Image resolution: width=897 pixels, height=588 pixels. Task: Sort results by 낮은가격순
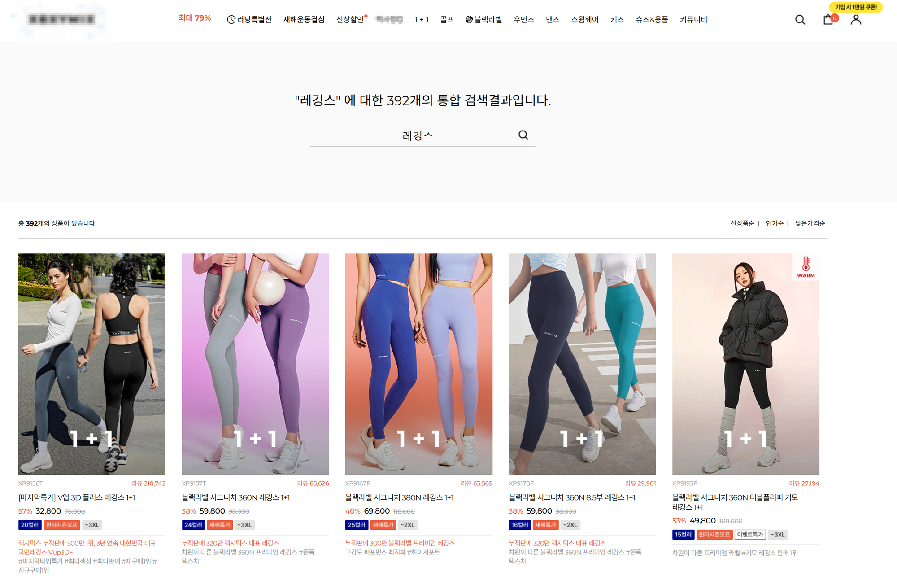point(810,223)
